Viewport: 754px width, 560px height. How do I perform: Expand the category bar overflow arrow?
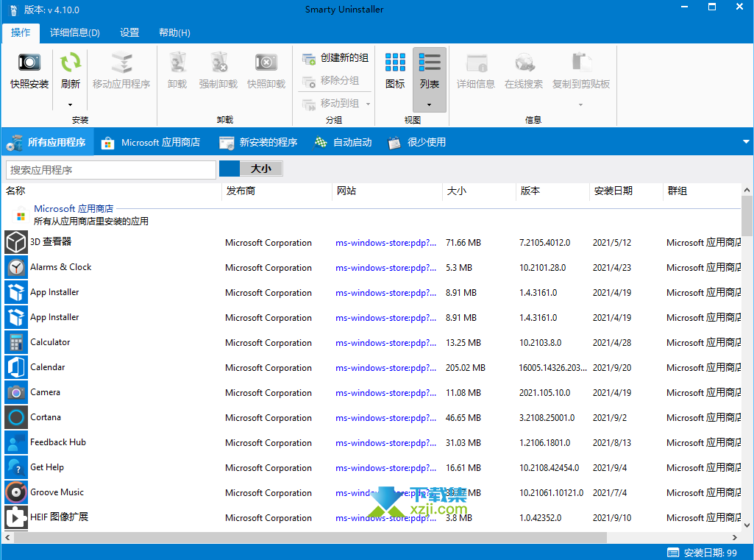(746, 142)
